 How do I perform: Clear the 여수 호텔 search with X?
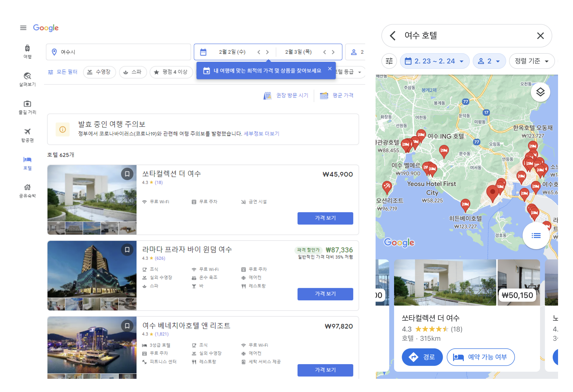point(540,36)
